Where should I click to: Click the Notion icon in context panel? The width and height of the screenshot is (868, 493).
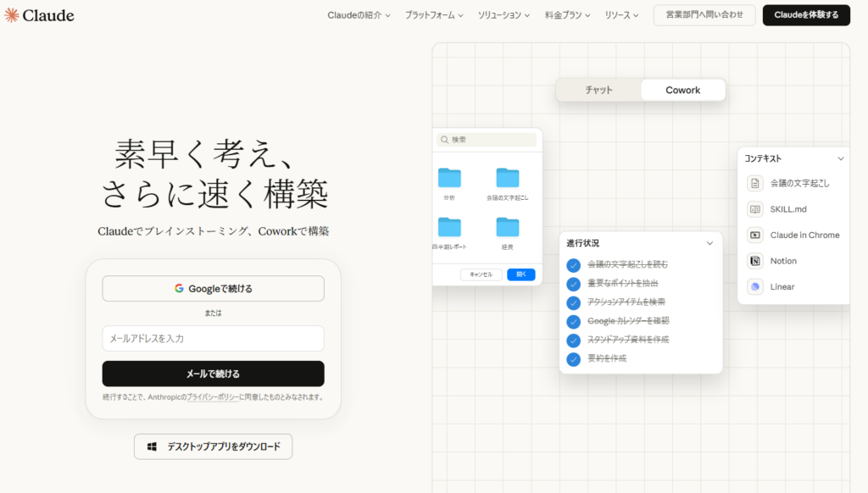(754, 261)
